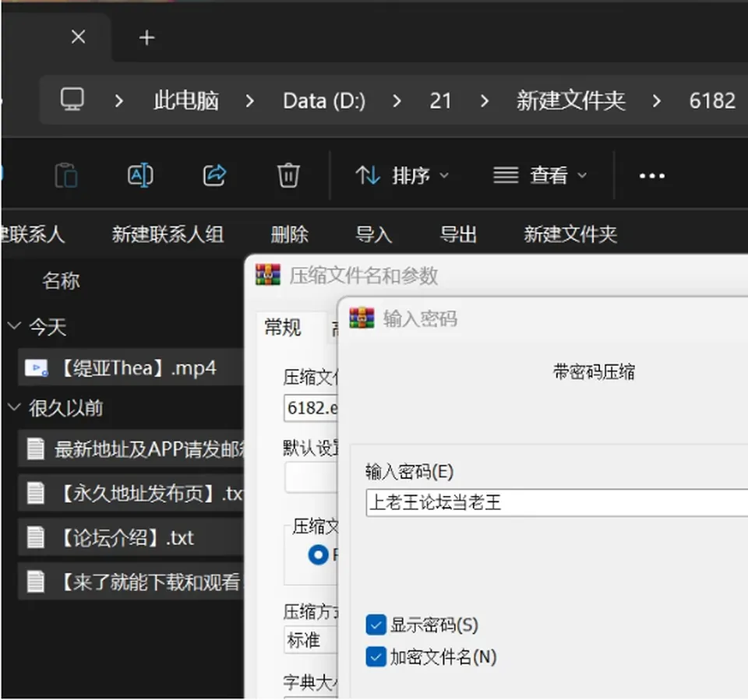Select the 最新地址及APP请发邮 text file
The height and width of the screenshot is (700, 748).
(x=131, y=448)
